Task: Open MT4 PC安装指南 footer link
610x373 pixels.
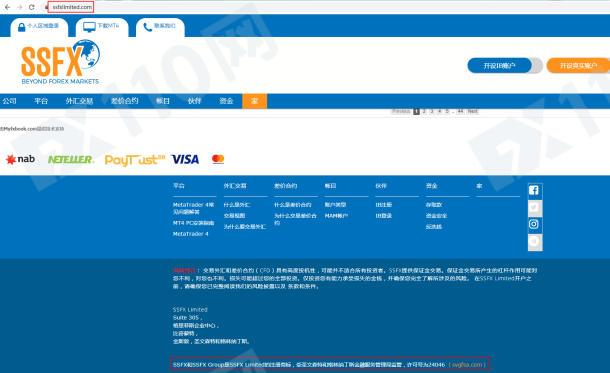Action: (194, 223)
